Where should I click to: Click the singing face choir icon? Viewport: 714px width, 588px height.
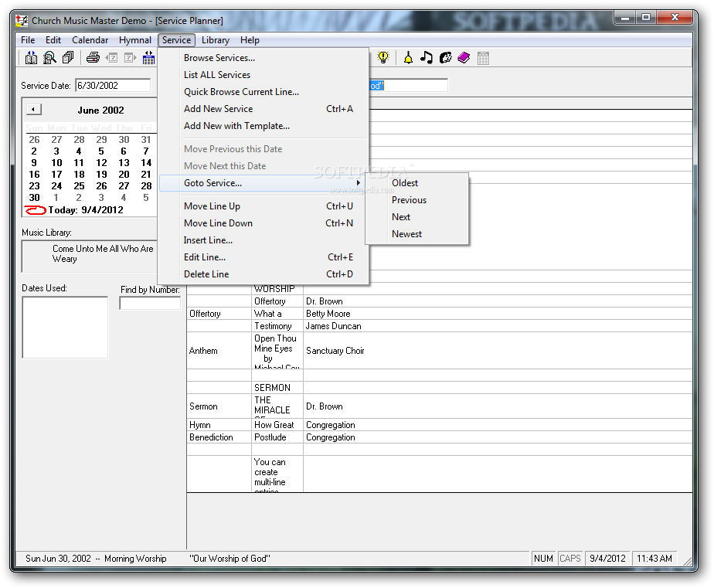click(x=445, y=58)
